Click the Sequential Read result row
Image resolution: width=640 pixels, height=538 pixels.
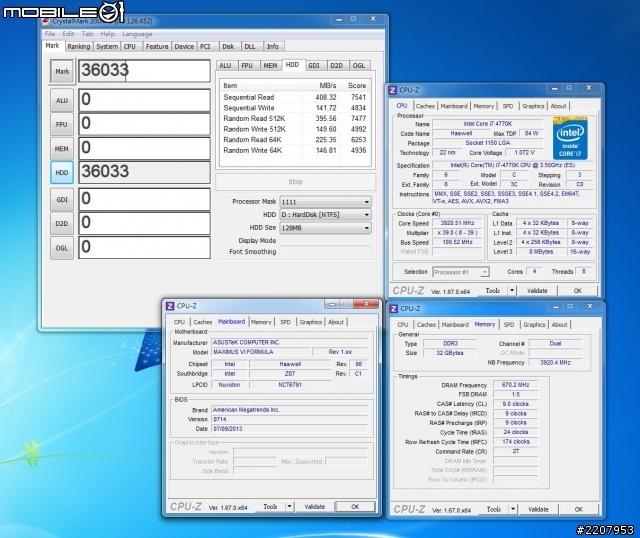point(295,97)
